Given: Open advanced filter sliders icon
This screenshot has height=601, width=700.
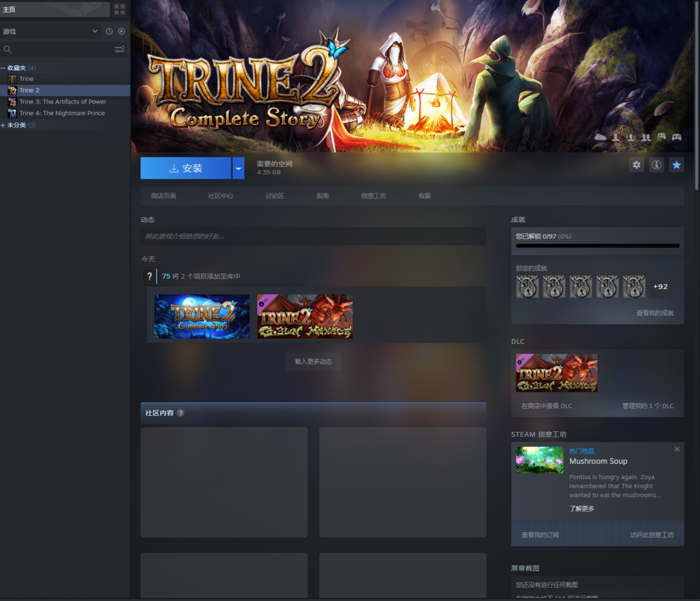Looking at the screenshot, I should [x=120, y=49].
